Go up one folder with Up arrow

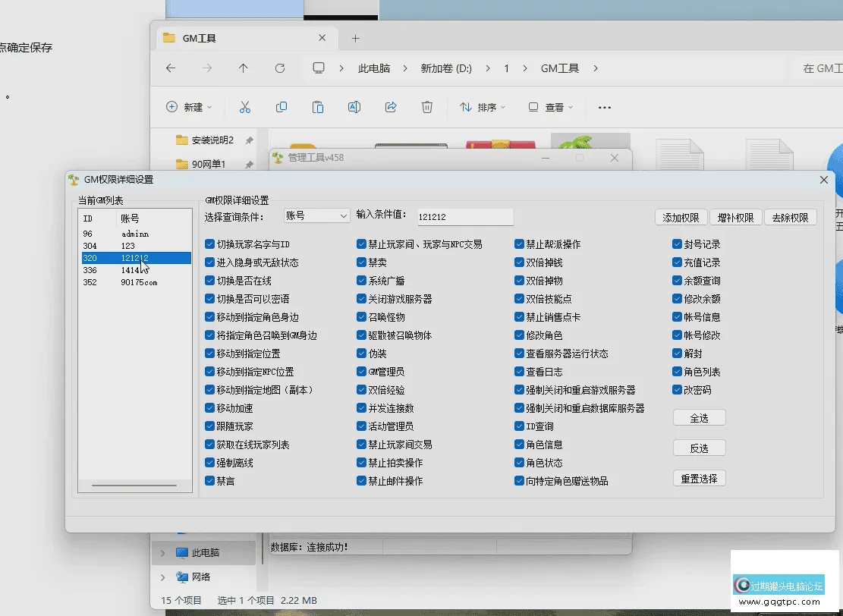244,68
